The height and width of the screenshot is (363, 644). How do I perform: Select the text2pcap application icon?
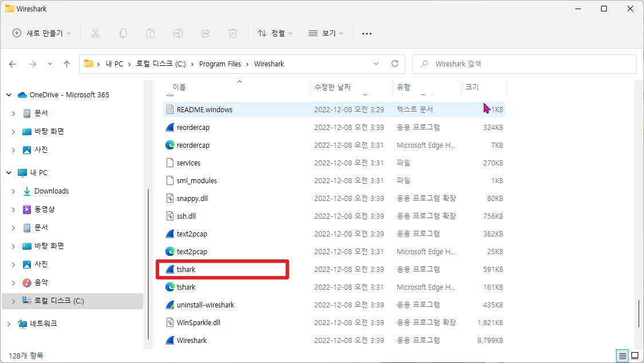(169, 234)
